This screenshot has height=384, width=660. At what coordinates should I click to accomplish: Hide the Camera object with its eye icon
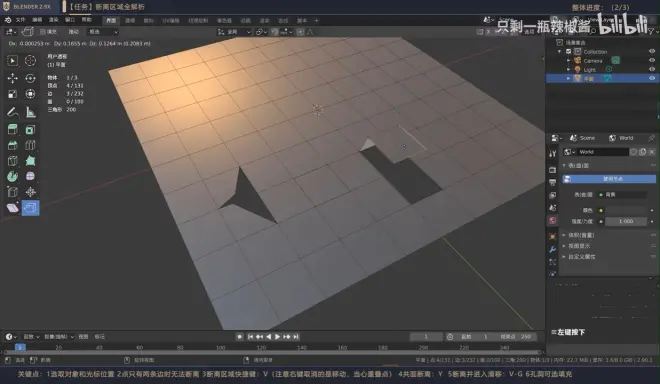652,61
